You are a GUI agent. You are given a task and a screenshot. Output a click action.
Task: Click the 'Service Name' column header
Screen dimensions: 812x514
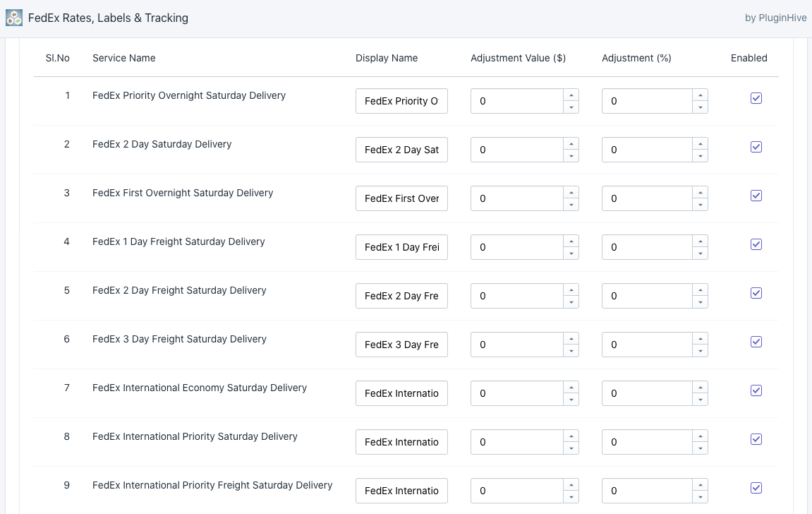pos(123,58)
